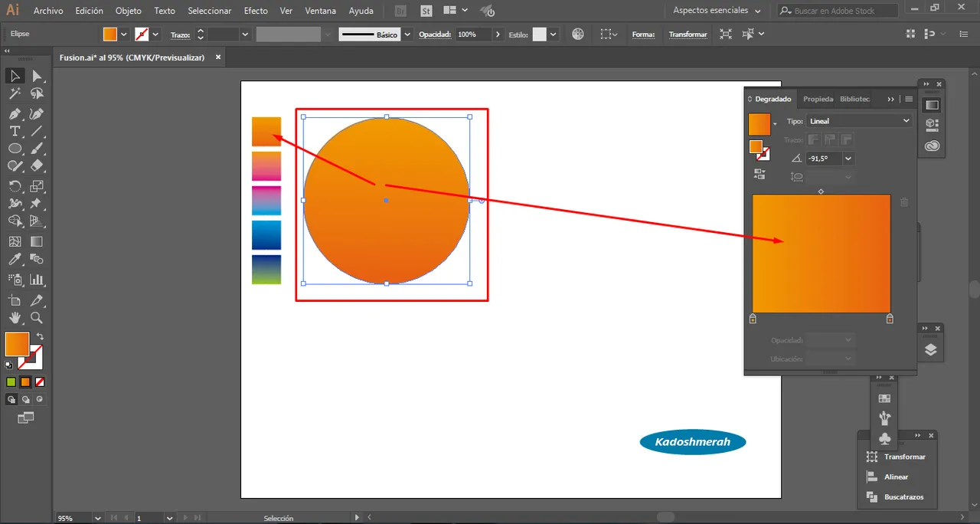Click Transformar in the control bar
980x524 pixels.
688,34
